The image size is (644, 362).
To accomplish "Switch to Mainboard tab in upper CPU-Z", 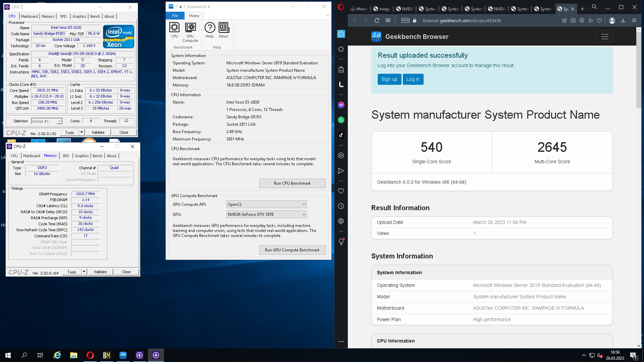I will 29,16.
